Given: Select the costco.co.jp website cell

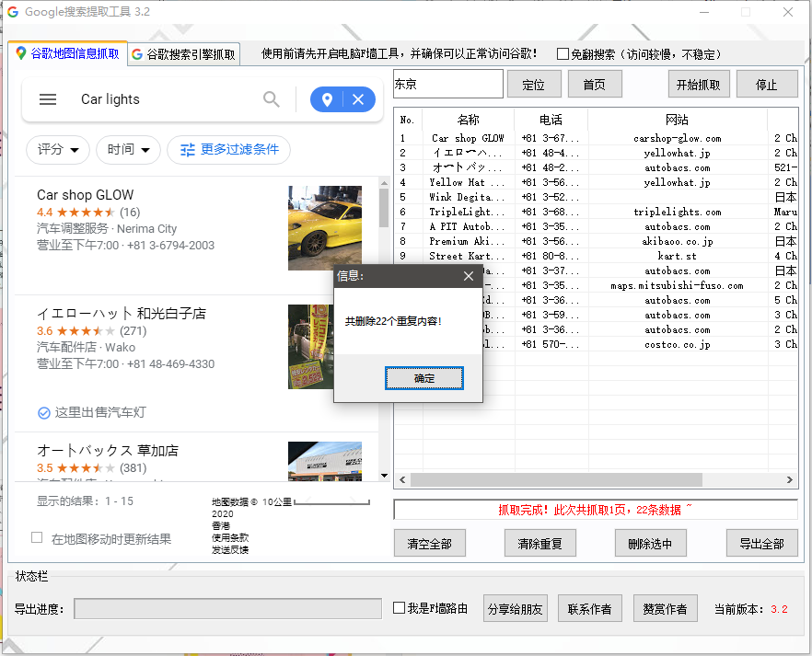Looking at the screenshot, I should pos(678,344).
